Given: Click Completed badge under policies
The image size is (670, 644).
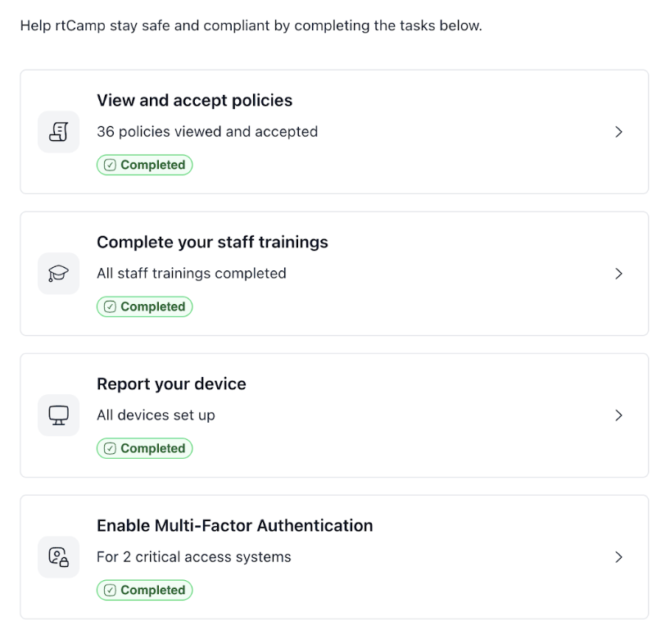Looking at the screenshot, I should click(144, 165).
